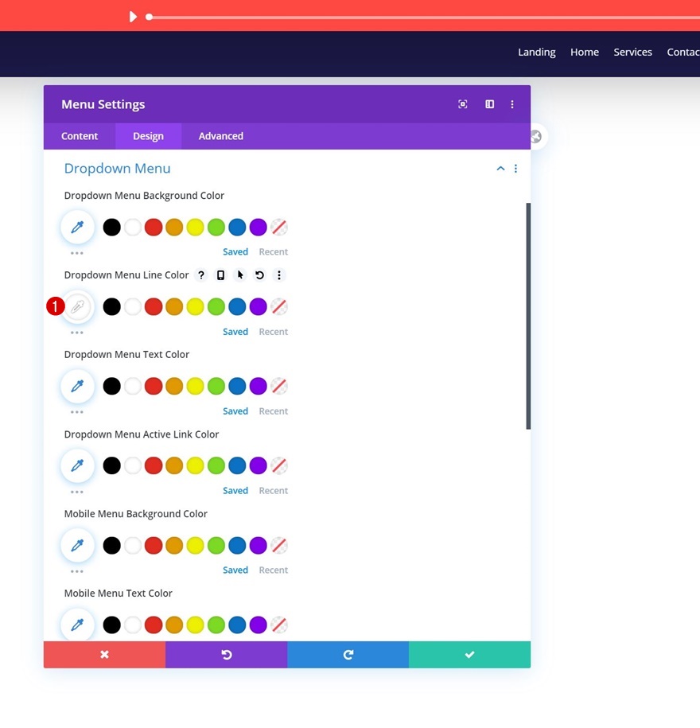Expand more palette dots under Dropdown Menu Active Link Color
The height and width of the screenshot is (728, 700).
point(77,492)
